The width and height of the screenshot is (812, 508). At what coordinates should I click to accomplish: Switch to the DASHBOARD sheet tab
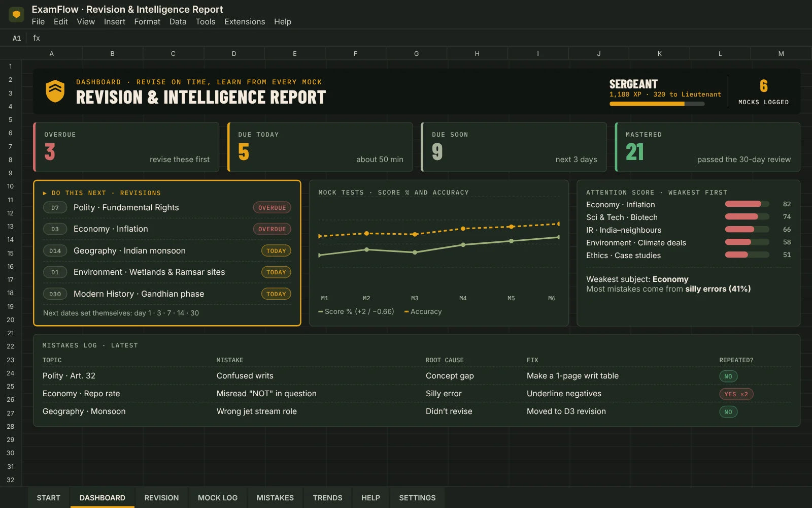(103, 498)
